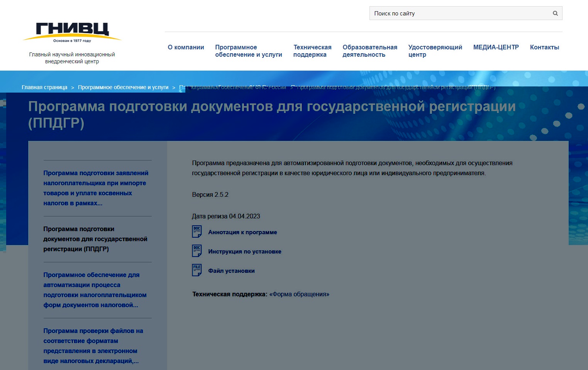Open Образовательная деятельность menu
Screen dimensions: 588x370
coord(370,51)
